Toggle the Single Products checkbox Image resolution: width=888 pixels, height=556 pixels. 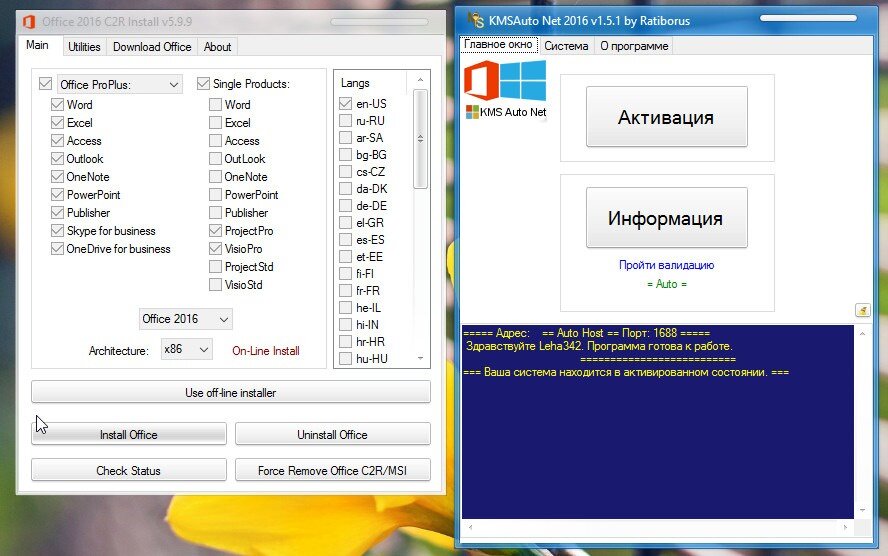[203, 84]
